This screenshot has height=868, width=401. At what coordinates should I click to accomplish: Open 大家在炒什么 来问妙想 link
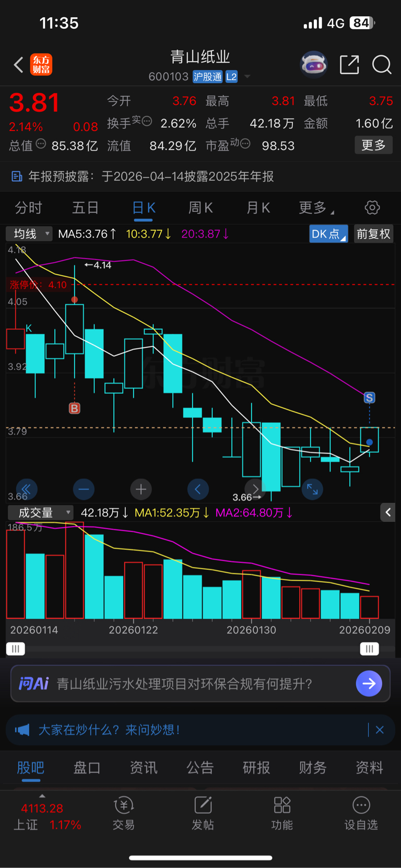click(x=109, y=730)
